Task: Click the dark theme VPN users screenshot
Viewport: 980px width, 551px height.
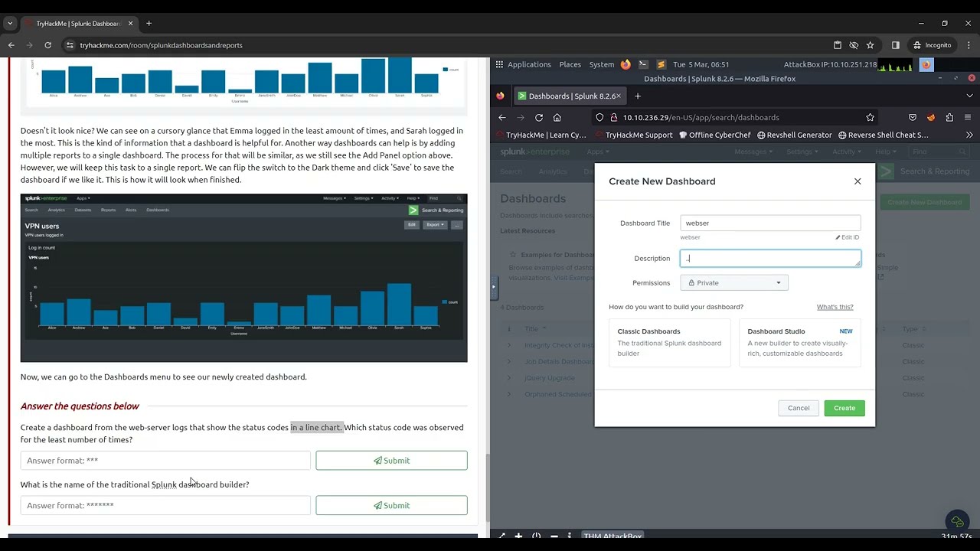Action: point(243,278)
